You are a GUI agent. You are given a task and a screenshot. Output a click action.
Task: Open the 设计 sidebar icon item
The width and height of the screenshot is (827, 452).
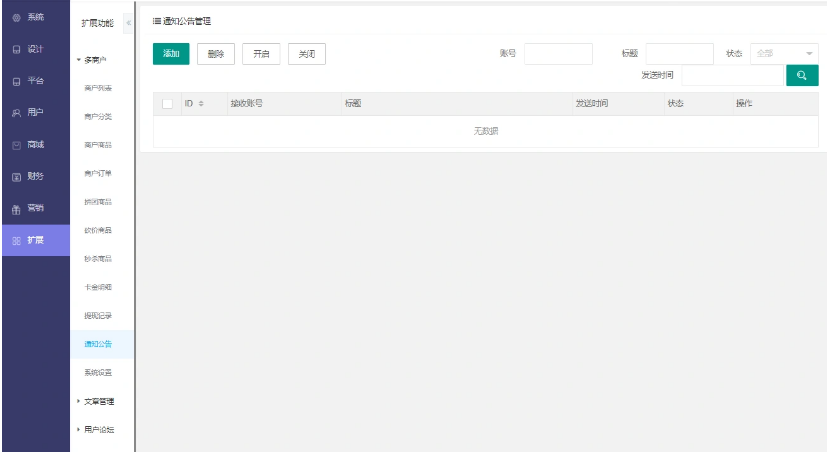[x=16, y=49]
